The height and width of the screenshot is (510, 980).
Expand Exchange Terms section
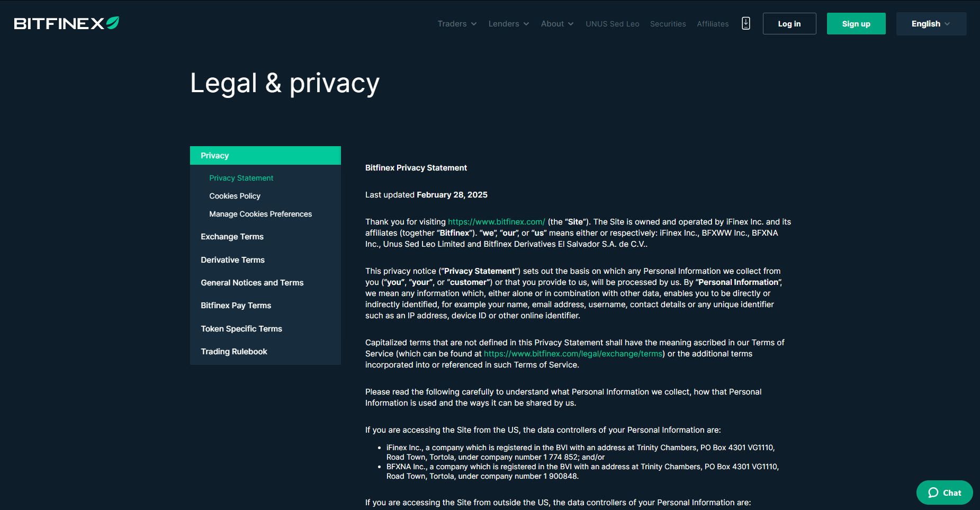232,237
